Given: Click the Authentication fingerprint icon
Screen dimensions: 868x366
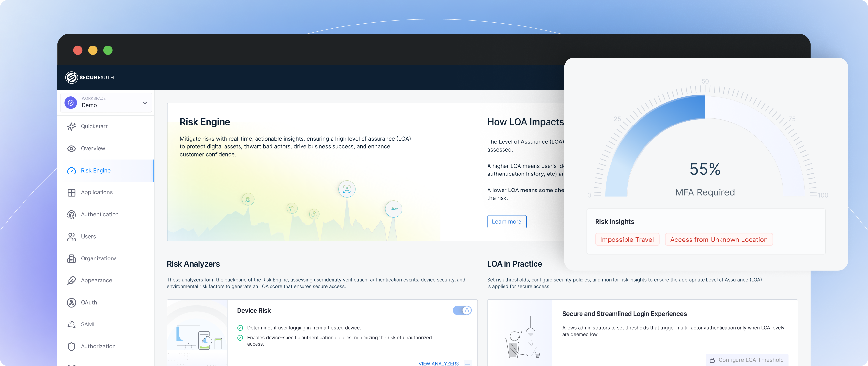Looking at the screenshot, I should click(71, 214).
